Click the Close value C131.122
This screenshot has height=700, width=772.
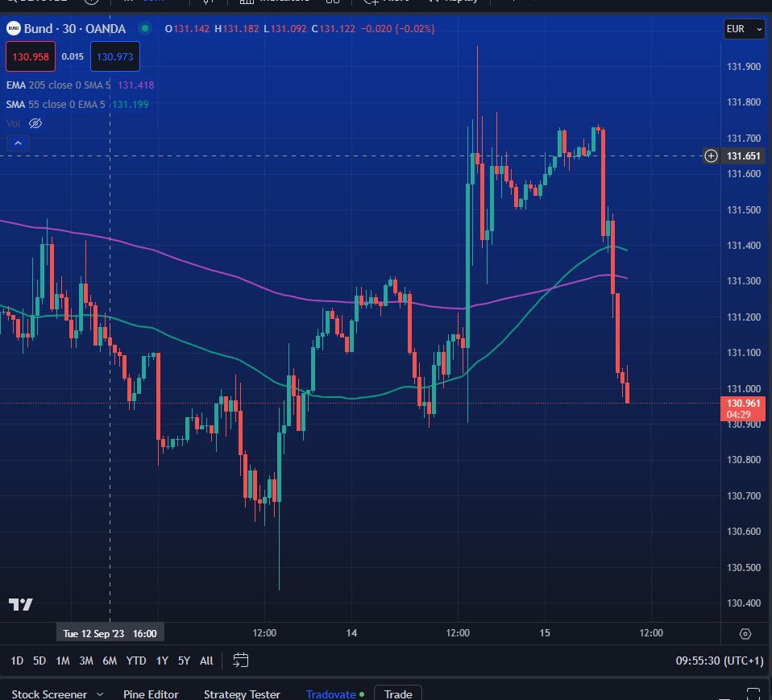(334, 28)
